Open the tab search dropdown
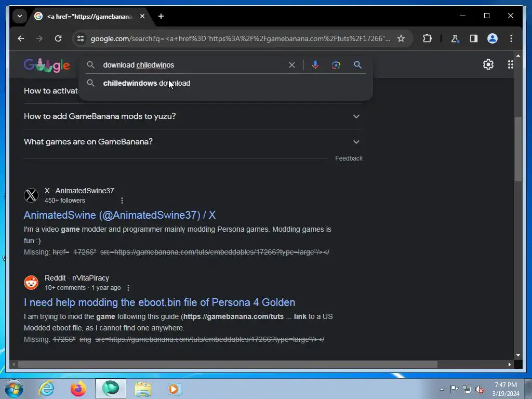Screen dimensions: 532x399 pyautogui.click(x=20, y=16)
